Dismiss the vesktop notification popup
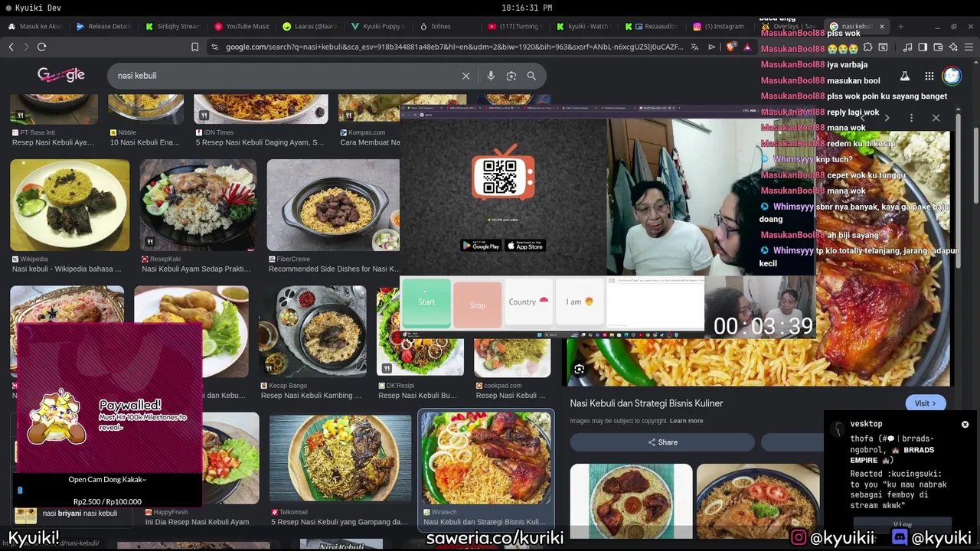The height and width of the screenshot is (551, 980). coord(965,424)
